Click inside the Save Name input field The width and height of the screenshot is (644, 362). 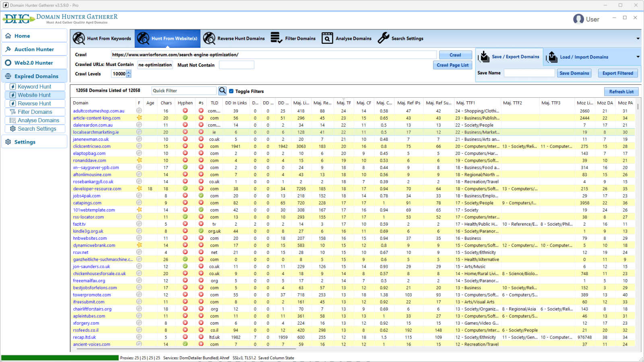click(529, 73)
